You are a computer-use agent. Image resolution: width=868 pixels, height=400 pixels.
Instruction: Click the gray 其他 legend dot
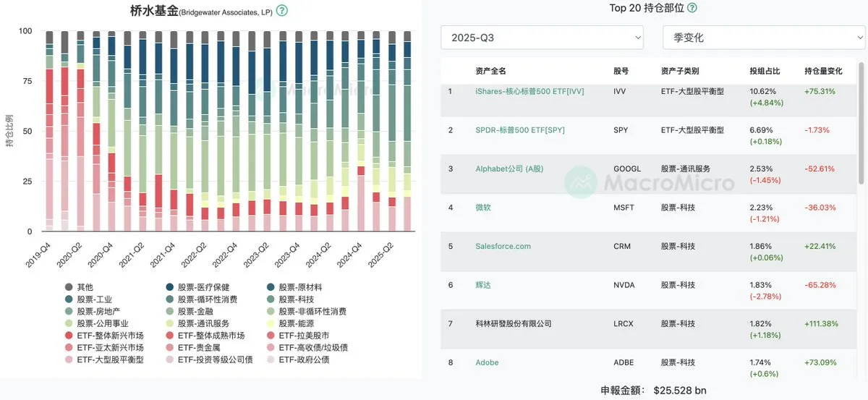pyautogui.click(x=69, y=287)
